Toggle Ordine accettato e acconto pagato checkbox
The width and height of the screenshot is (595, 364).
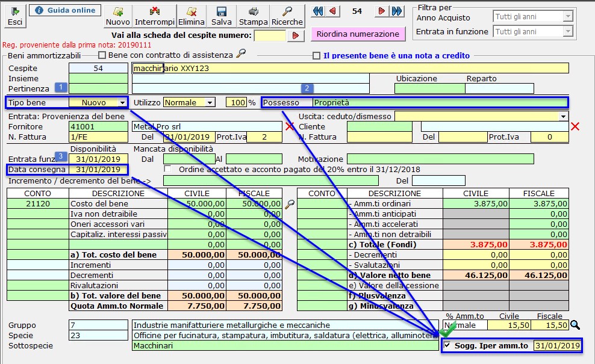point(167,169)
